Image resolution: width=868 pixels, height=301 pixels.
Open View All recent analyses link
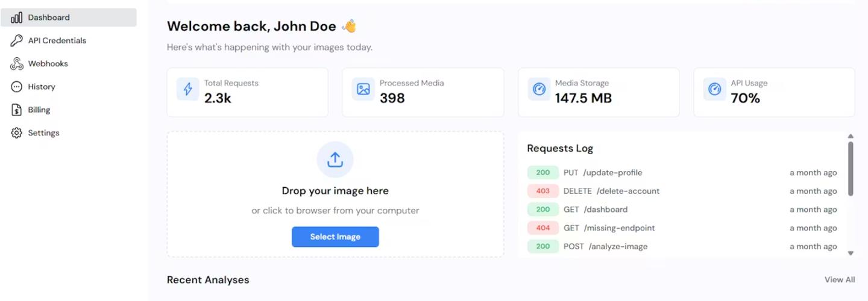point(839,279)
